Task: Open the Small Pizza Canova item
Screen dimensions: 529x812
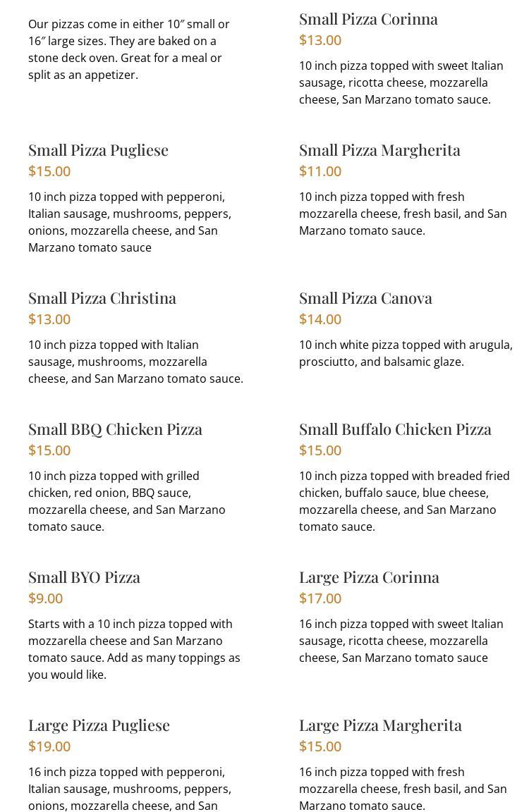Action: pos(365,298)
